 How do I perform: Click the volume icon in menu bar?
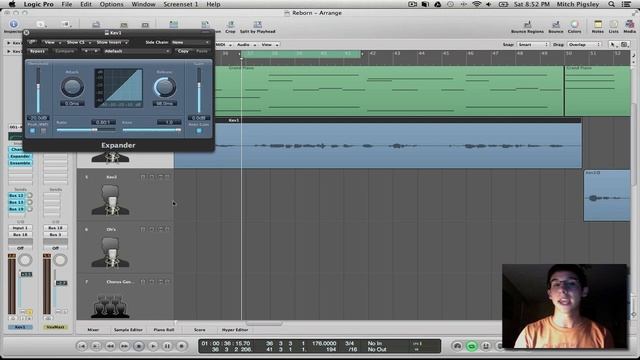pyautogui.click(x=489, y=4)
